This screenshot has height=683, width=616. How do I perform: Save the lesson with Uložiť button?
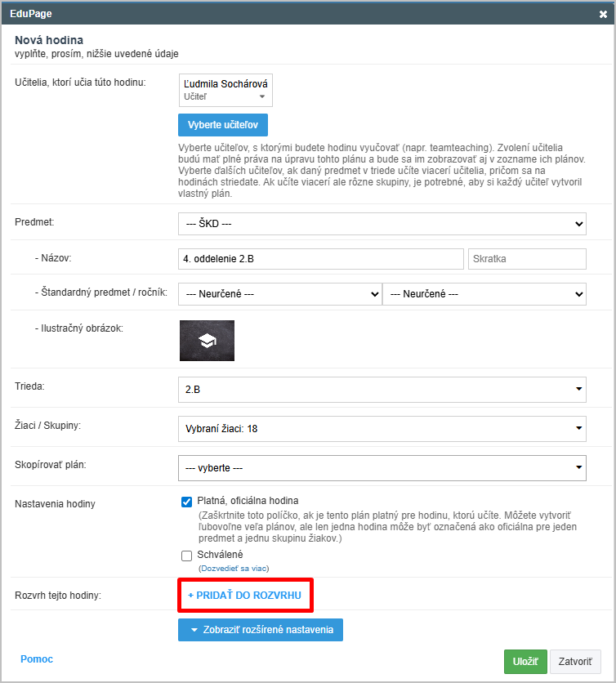(x=525, y=662)
